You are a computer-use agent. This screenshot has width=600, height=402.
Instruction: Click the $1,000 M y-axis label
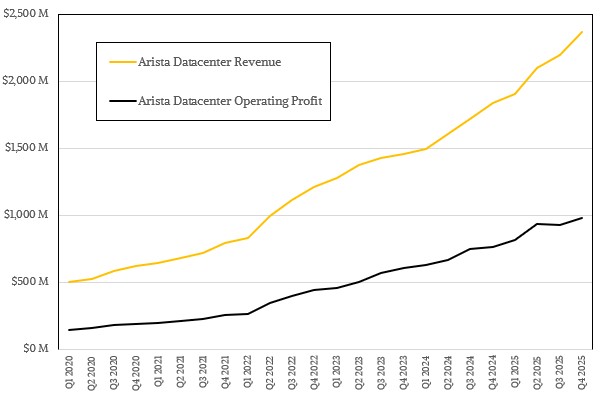click(30, 215)
